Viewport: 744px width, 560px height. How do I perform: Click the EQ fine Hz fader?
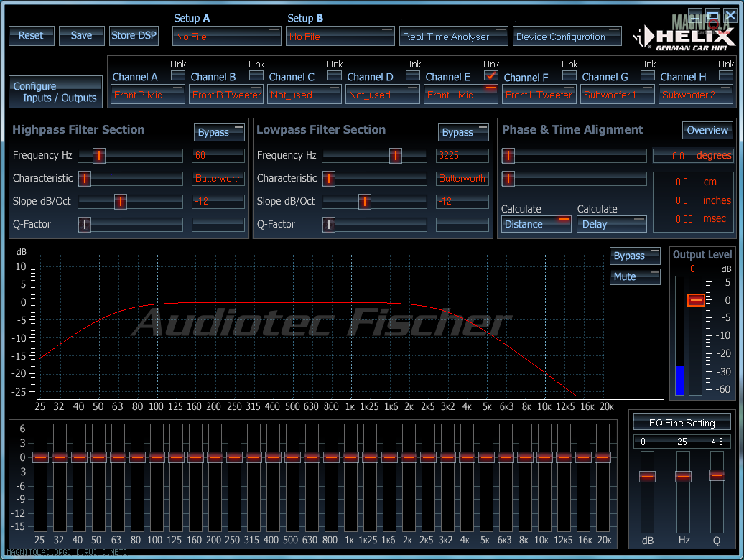683,477
